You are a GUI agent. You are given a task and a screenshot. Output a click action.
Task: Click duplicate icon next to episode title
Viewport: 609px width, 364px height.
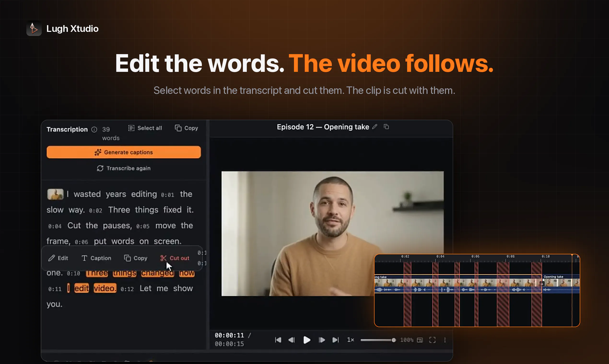tap(386, 127)
